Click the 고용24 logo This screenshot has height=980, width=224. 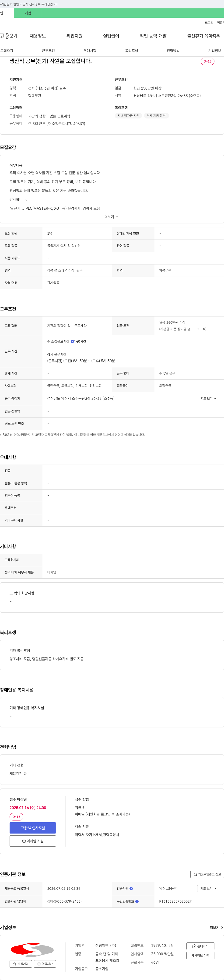click(x=8, y=36)
